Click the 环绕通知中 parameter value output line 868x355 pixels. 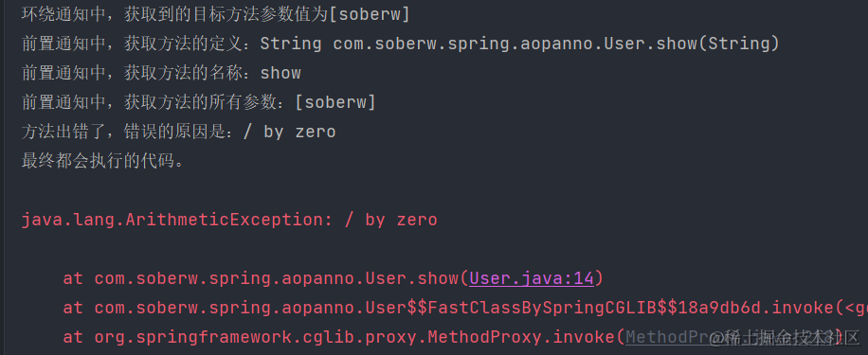[215, 14]
